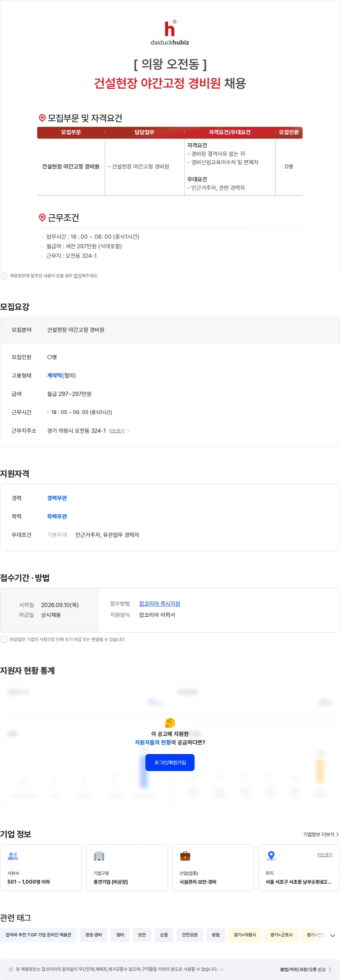This screenshot has height=980, width=340.
Task: Click the location pin icon beside 모집부문 및 자격요건
Action: coord(42,118)
